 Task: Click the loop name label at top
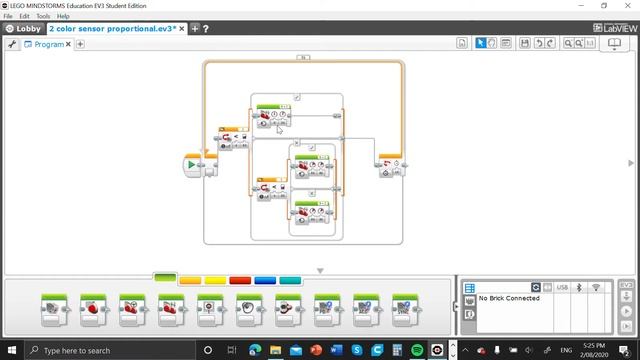pos(303,58)
